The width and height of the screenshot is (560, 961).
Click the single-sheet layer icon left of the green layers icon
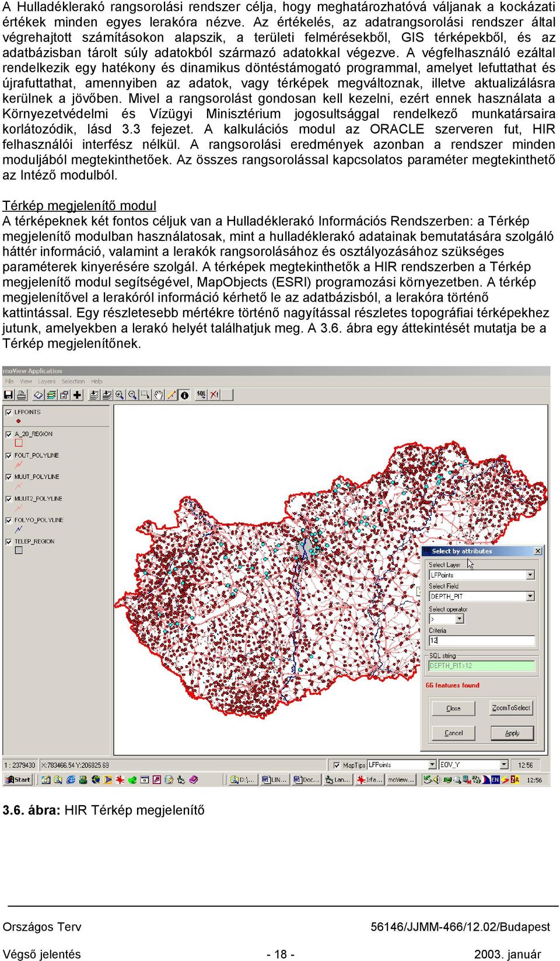pyautogui.click(x=38, y=395)
